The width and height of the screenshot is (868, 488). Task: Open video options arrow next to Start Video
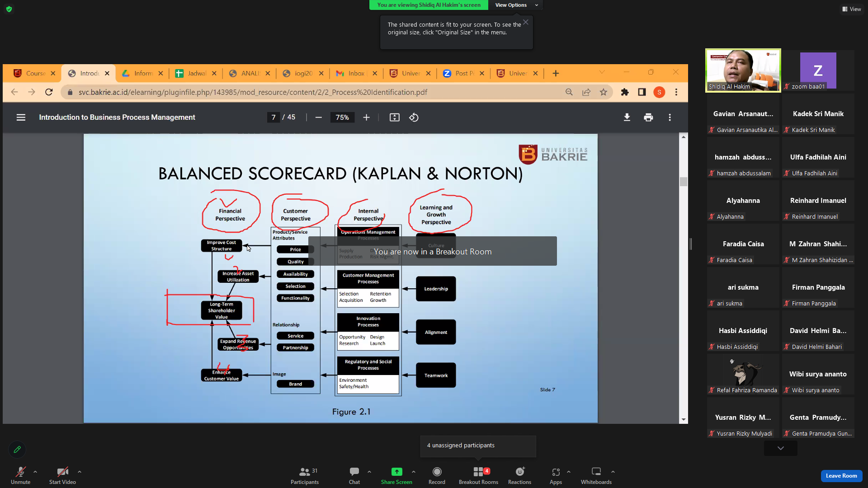coord(80,472)
